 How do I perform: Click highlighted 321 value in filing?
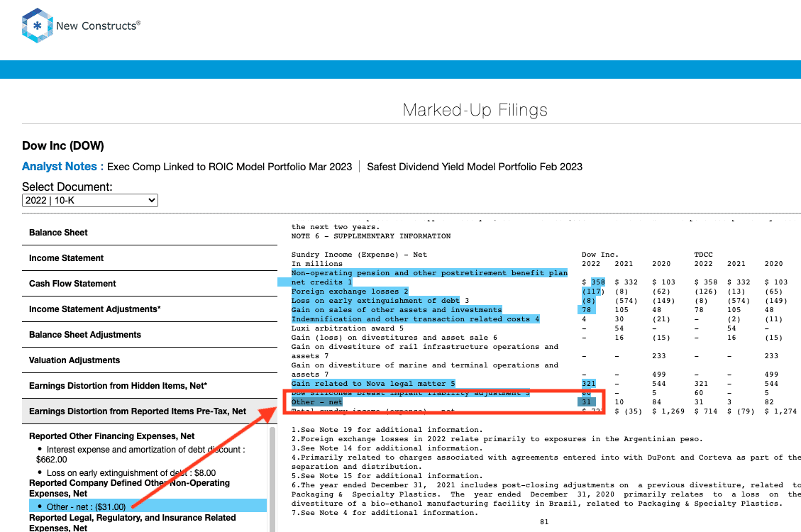588,384
